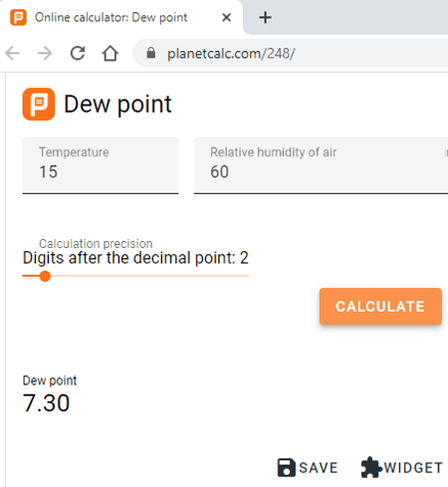Click the planetcalc.com address bar
This screenshot has width=448, height=487.
tap(291, 53)
